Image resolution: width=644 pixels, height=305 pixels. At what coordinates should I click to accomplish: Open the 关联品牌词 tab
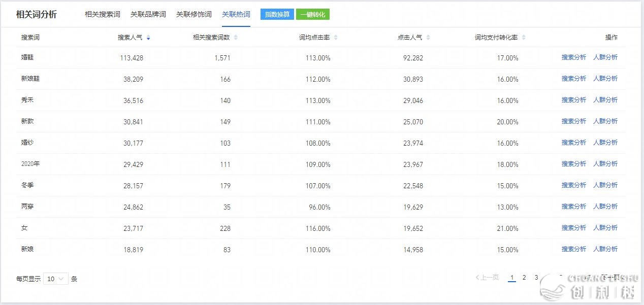click(x=148, y=14)
